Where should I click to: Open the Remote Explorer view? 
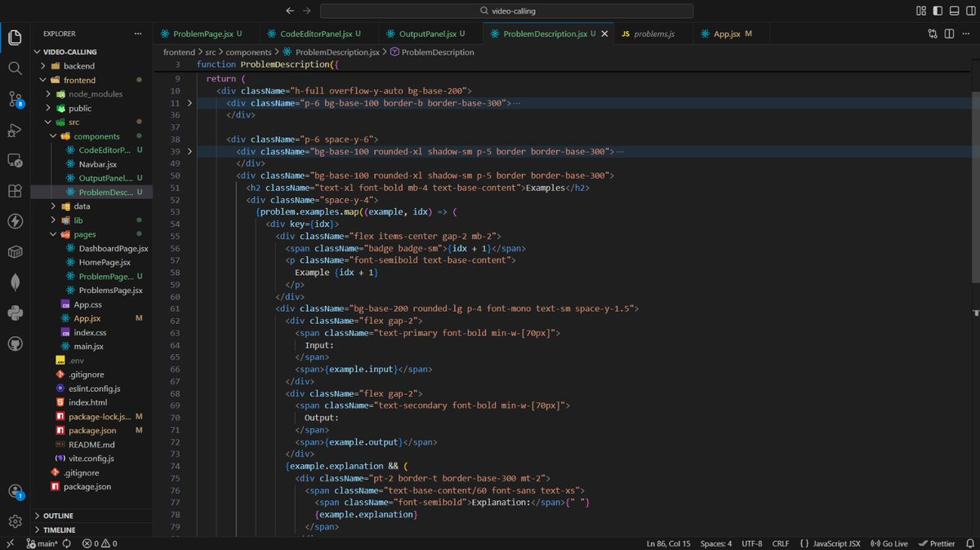[x=15, y=160]
